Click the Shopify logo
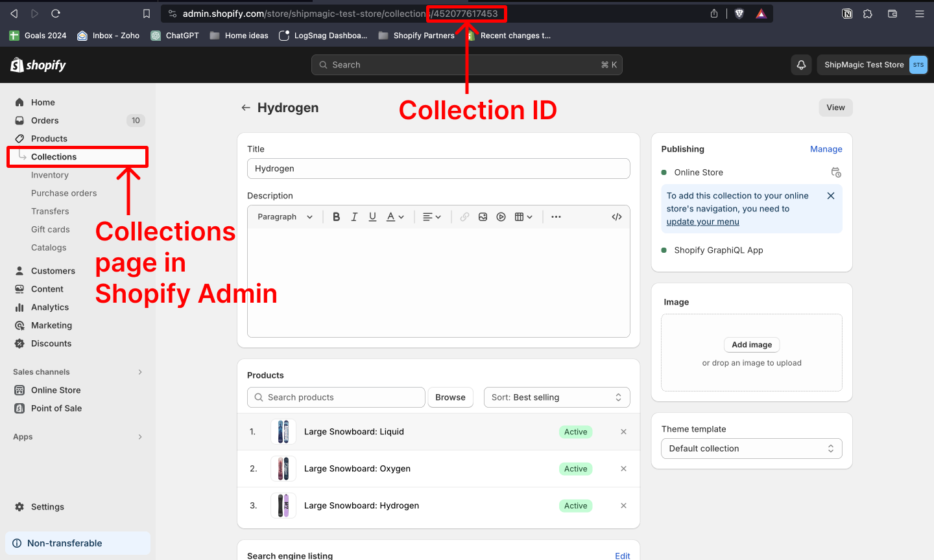The width and height of the screenshot is (934, 560). [x=38, y=65]
